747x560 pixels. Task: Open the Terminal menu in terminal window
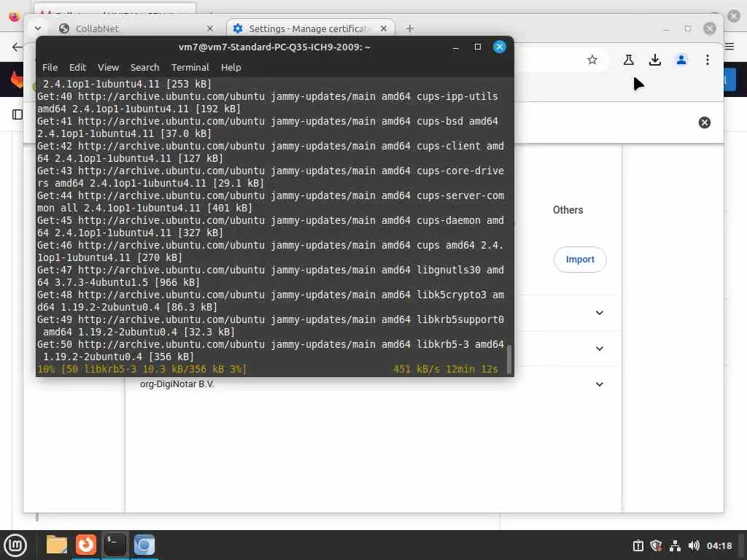[x=190, y=68]
